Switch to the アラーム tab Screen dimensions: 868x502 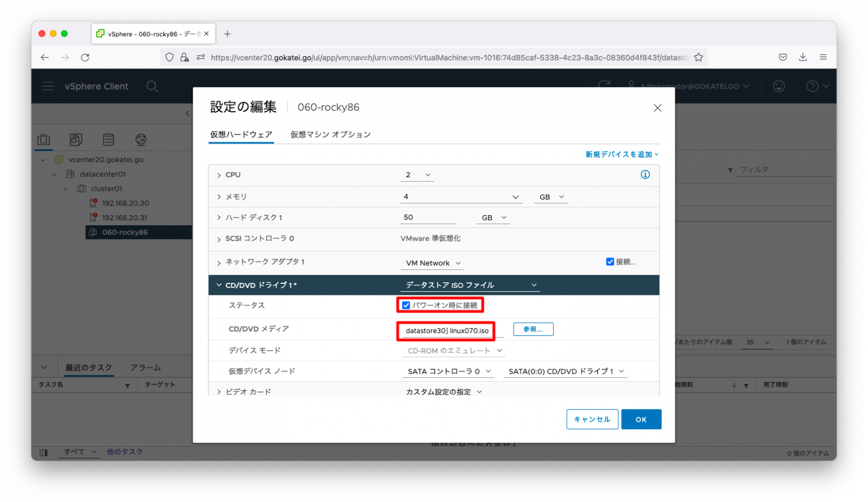146,368
